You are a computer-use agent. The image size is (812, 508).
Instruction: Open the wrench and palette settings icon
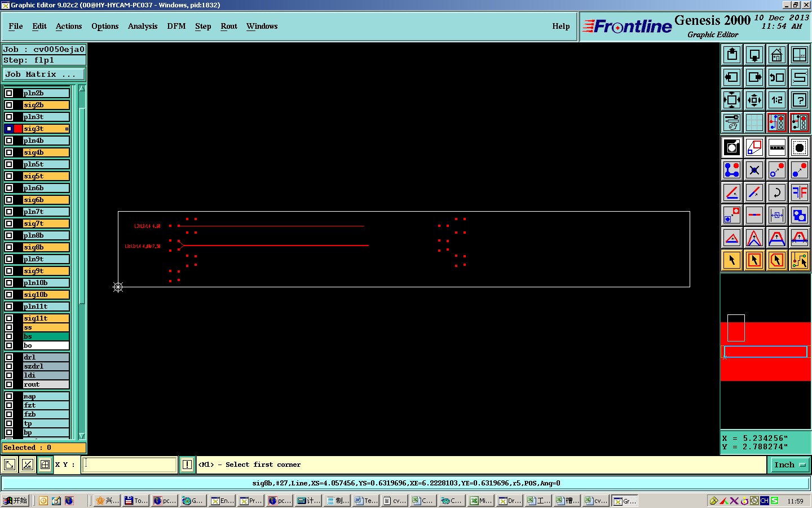coord(731,122)
